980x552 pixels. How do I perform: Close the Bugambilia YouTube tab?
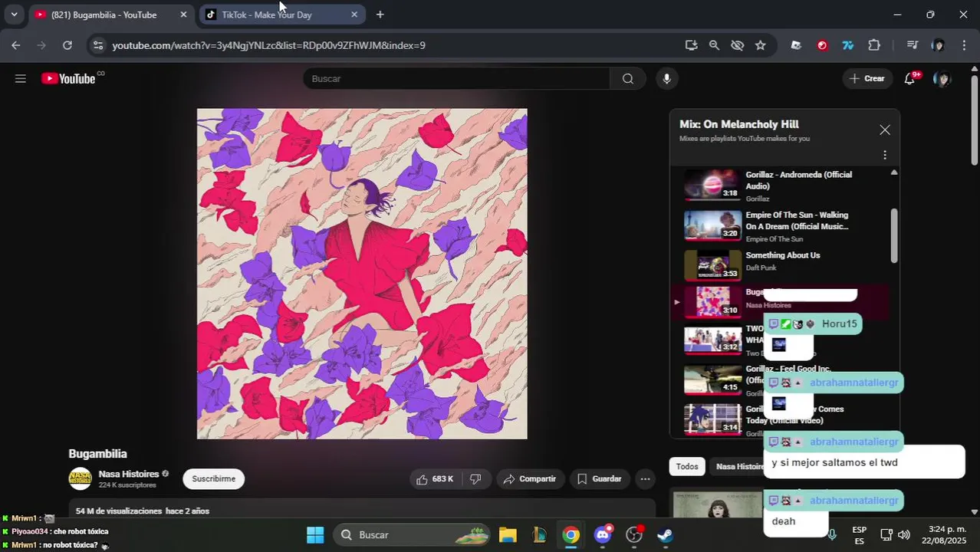click(183, 15)
